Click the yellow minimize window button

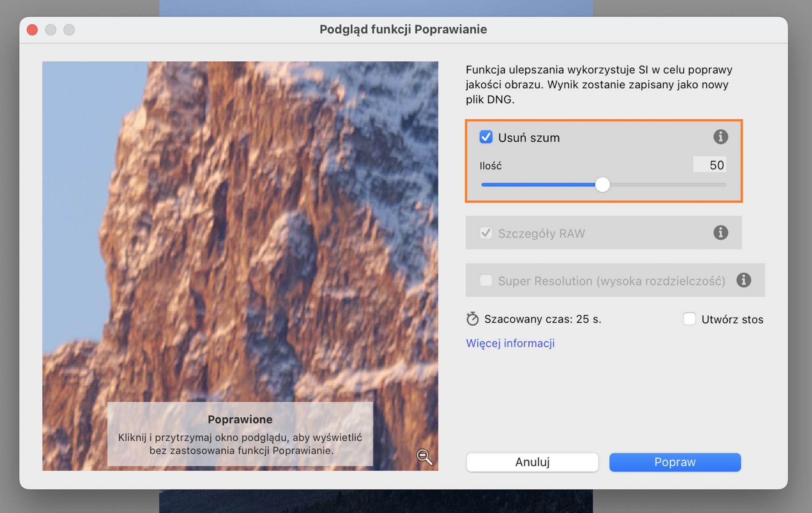tap(51, 30)
